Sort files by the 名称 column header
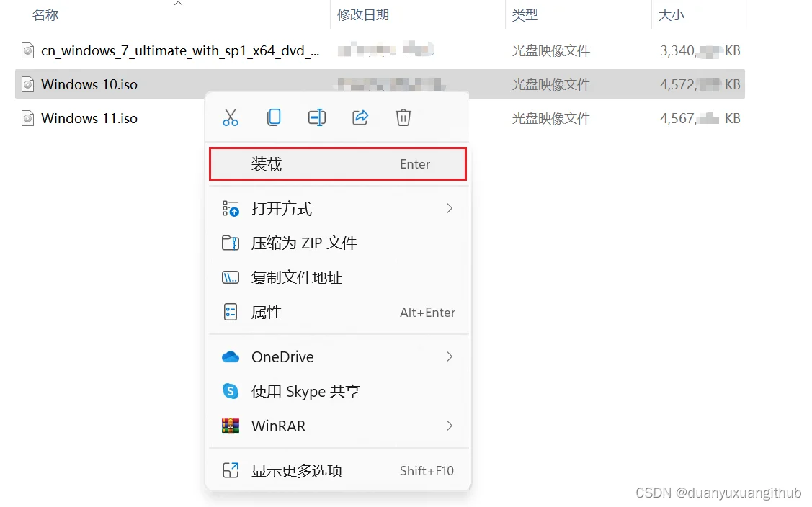The image size is (812, 507). click(x=45, y=15)
